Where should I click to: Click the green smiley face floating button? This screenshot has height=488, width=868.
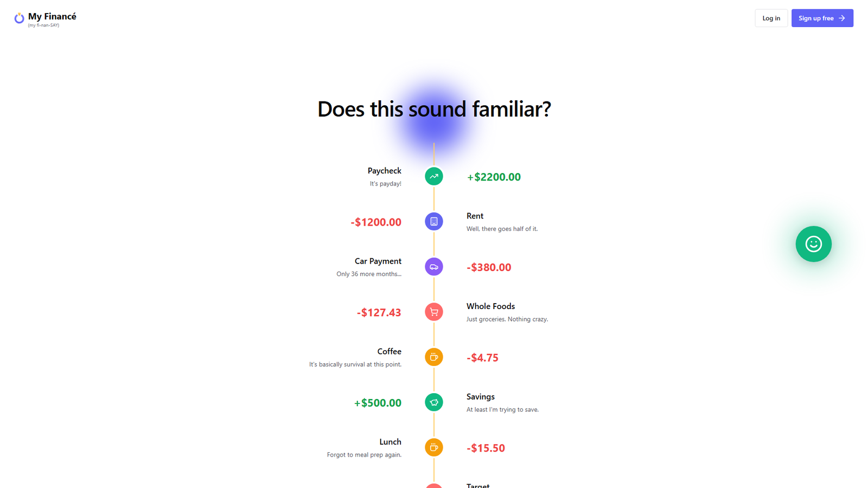coord(813,244)
